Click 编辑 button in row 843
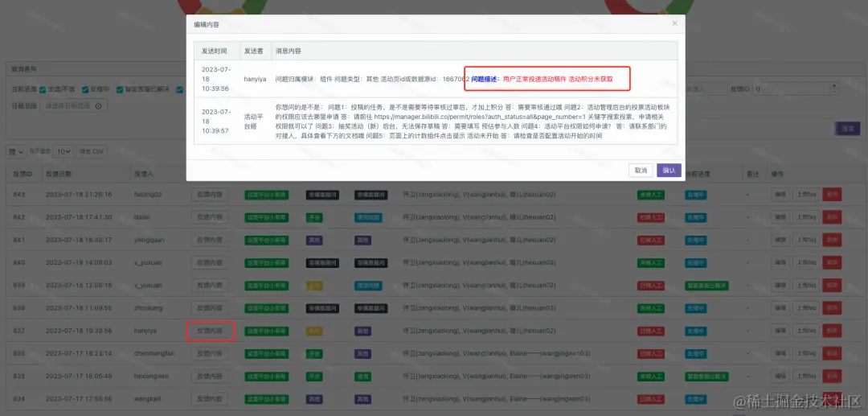The width and height of the screenshot is (868, 416). 780,195
